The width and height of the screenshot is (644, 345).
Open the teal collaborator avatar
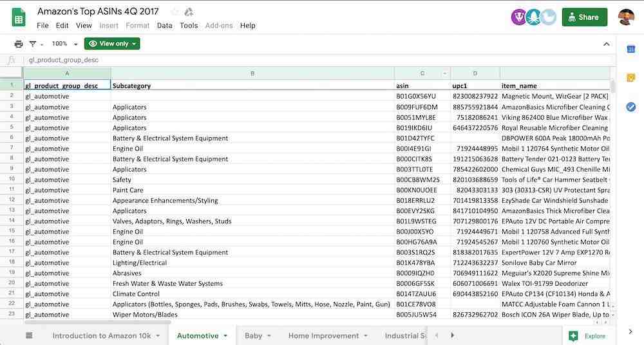533,17
